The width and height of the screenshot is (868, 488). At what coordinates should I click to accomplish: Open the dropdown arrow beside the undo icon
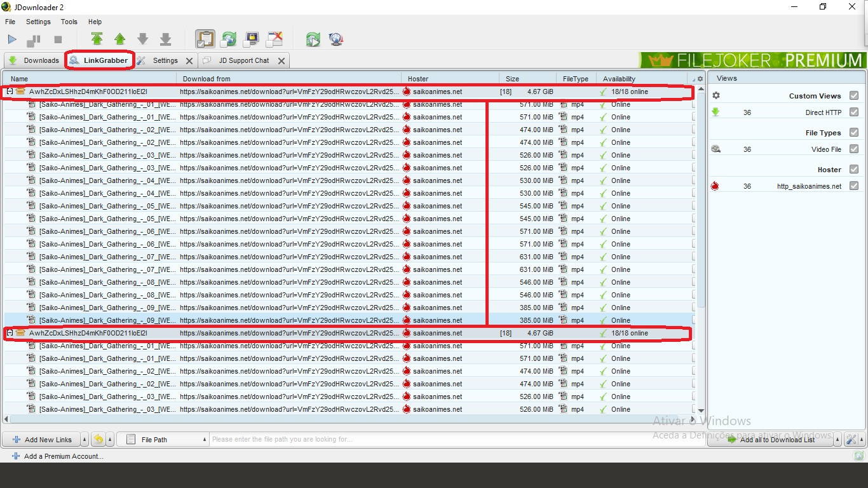point(110,440)
